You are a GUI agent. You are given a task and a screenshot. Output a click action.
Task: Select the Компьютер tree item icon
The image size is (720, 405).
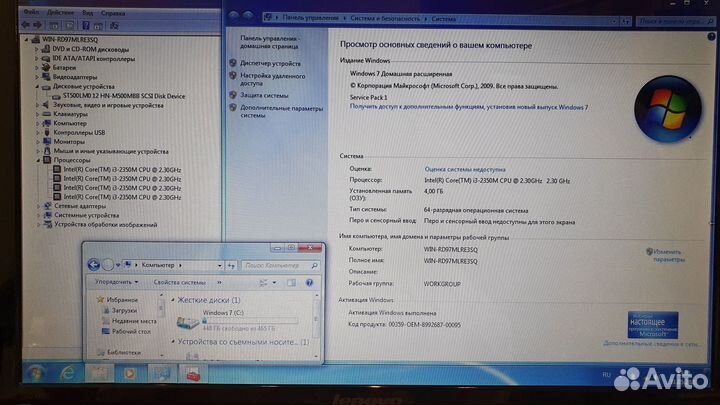(46, 123)
